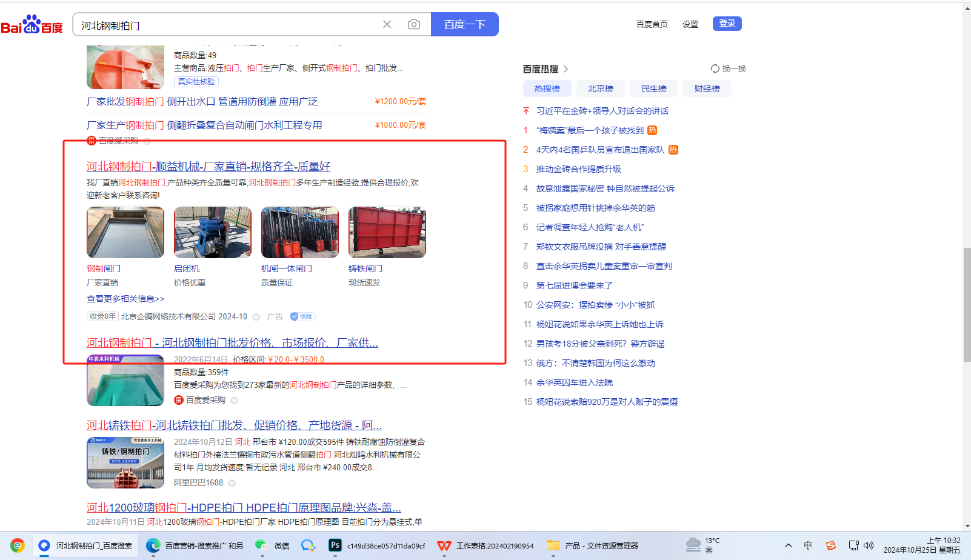Open the blue search app taskbar icon
Screen dimensions: 971x560
point(309,545)
